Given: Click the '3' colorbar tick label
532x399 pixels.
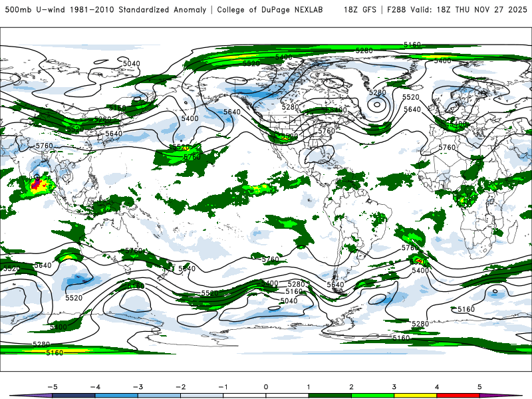Looking at the screenshot, I should (394, 387).
